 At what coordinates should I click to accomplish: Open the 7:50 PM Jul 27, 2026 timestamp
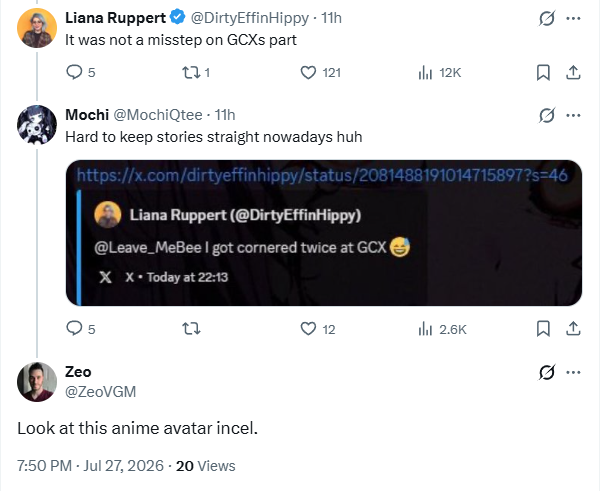[90, 466]
